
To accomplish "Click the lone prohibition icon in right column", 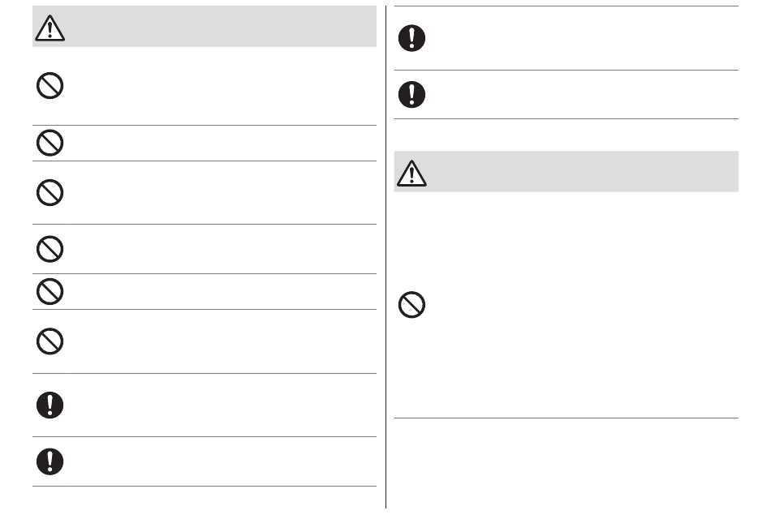I will (x=411, y=305).
